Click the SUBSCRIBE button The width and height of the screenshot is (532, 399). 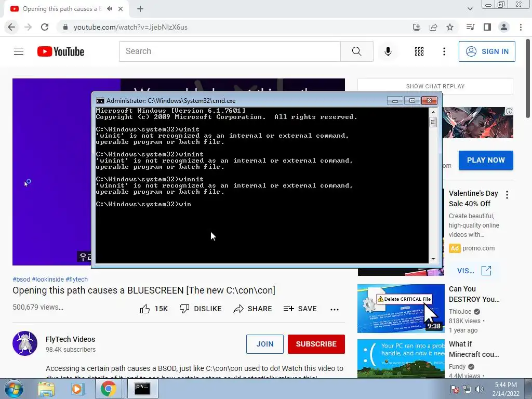tap(316, 344)
